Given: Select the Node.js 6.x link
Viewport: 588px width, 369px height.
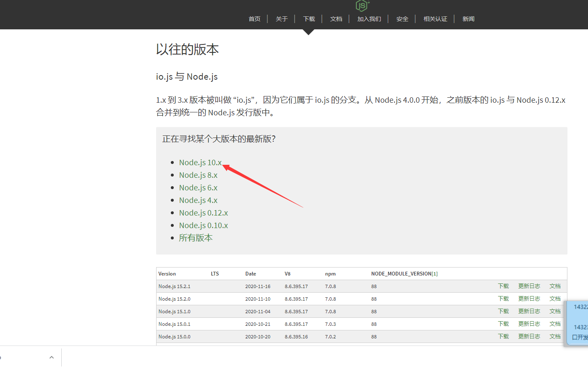Looking at the screenshot, I should pos(198,187).
